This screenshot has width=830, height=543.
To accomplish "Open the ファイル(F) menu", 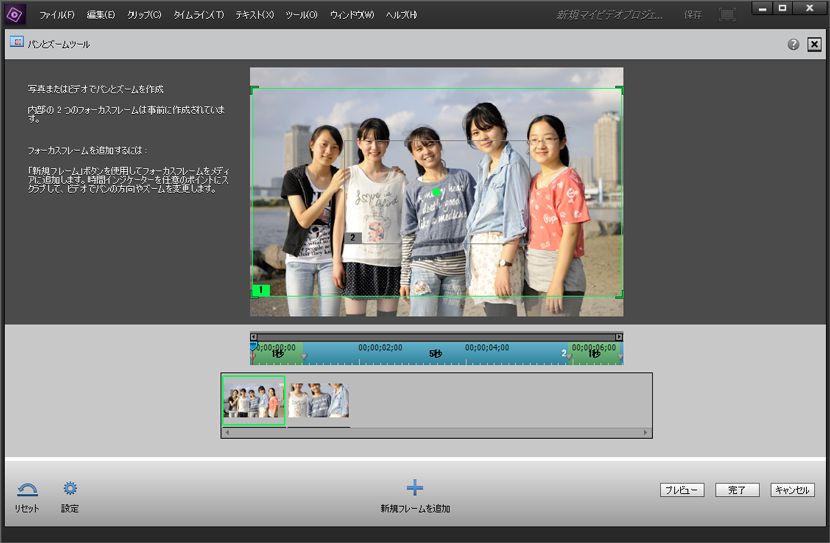I will 57,15.
